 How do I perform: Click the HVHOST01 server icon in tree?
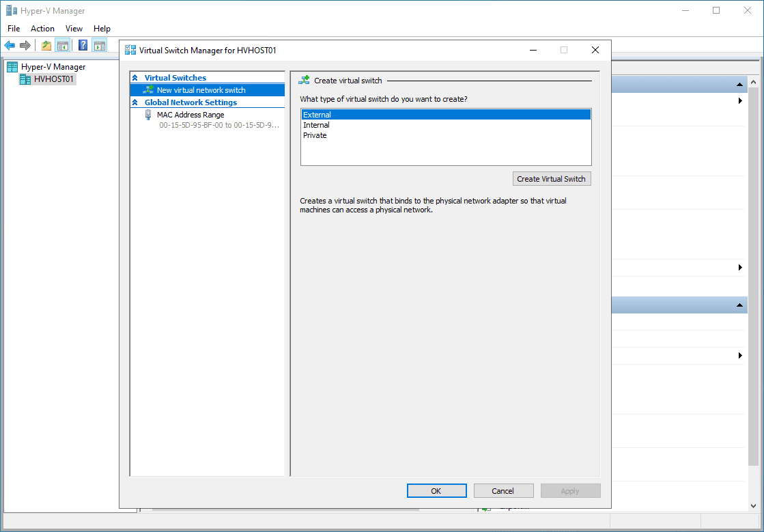pos(25,79)
